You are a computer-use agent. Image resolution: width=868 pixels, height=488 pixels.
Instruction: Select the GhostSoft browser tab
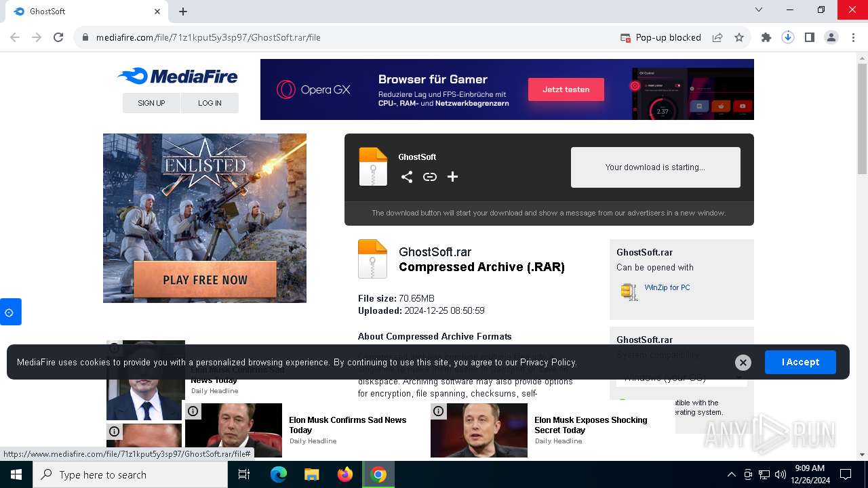pyautogui.click(x=86, y=12)
